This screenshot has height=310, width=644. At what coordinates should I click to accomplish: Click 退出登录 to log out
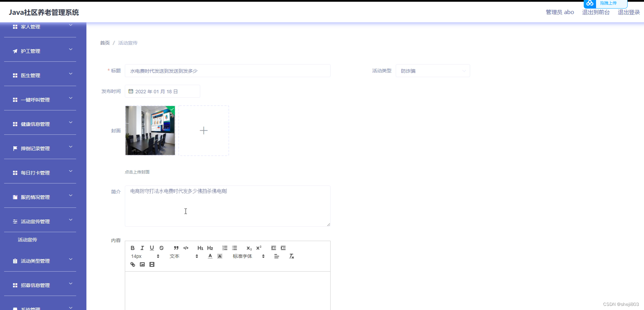pyautogui.click(x=629, y=12)
